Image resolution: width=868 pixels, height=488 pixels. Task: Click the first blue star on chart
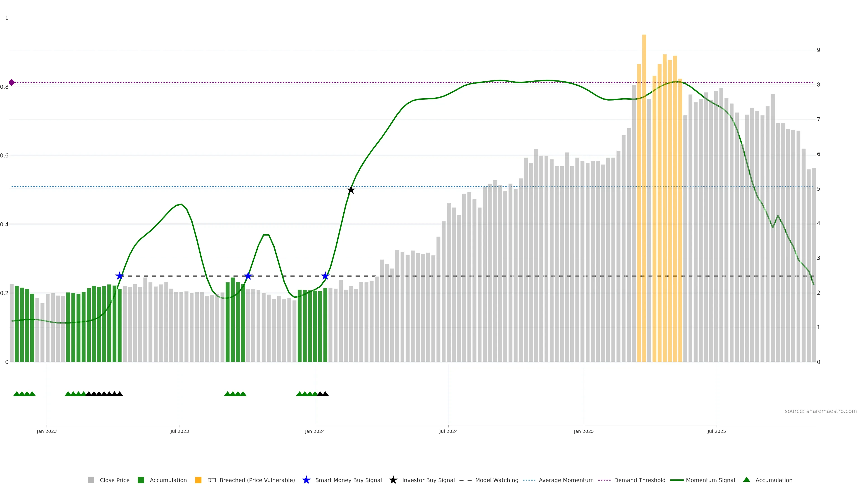click(120, 276)
